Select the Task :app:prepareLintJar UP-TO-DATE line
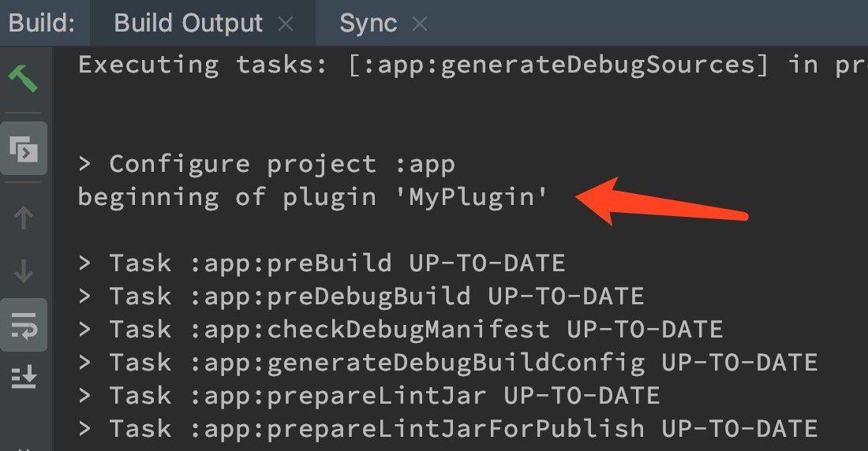The width and height of the screenshot is (868, 451). click(x=369, y=397)
